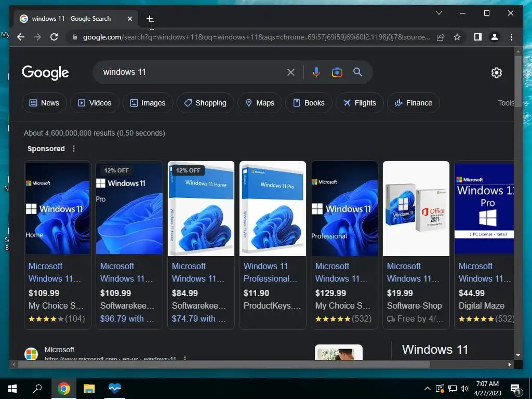
Task: Open the $19.99 Software-Shop product link
Action: click(413, 272)
